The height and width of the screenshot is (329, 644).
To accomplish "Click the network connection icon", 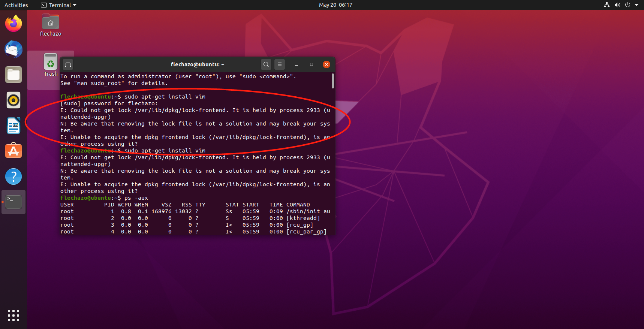I will click(x=607, y=5).
